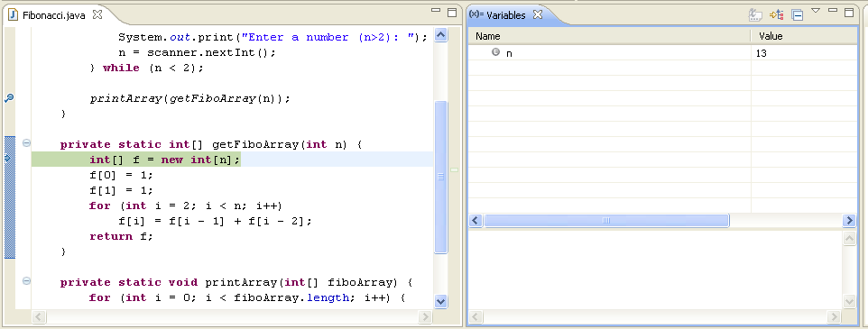Click editor horizontal scrollbar left arrow
This screenshot has width=868, height=329.
pyautogui.click(x=38, y=317)
